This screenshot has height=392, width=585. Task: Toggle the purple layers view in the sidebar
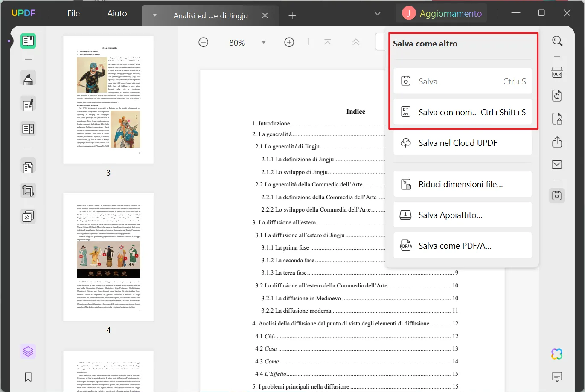(x=28, y=351)
